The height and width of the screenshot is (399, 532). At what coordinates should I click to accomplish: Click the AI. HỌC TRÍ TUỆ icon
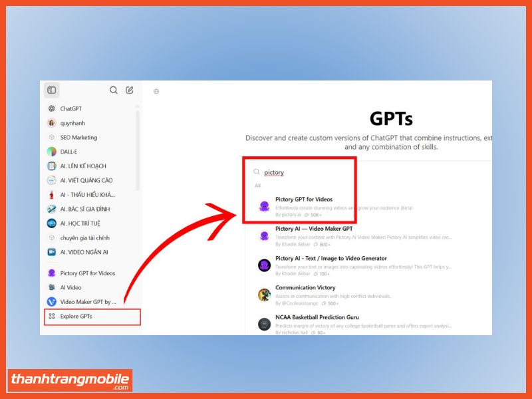click(52, 223)
